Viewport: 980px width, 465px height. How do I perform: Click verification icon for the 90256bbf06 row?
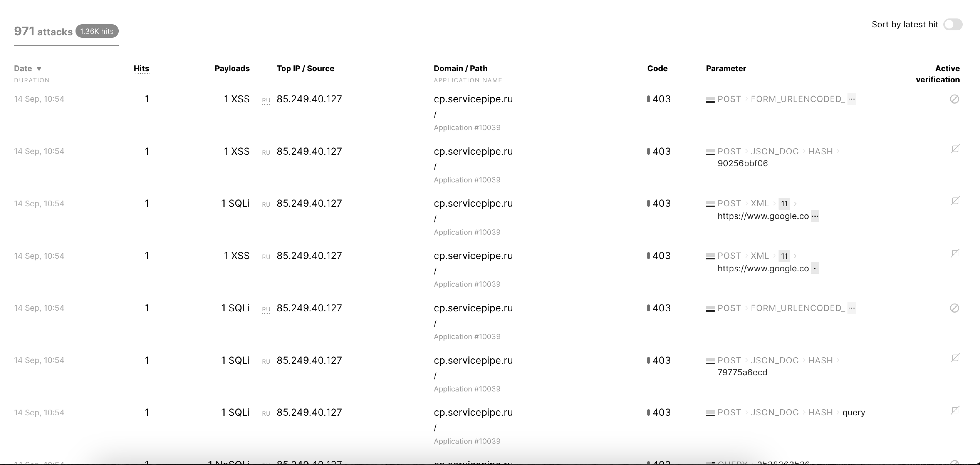click(x=955, y=149)
